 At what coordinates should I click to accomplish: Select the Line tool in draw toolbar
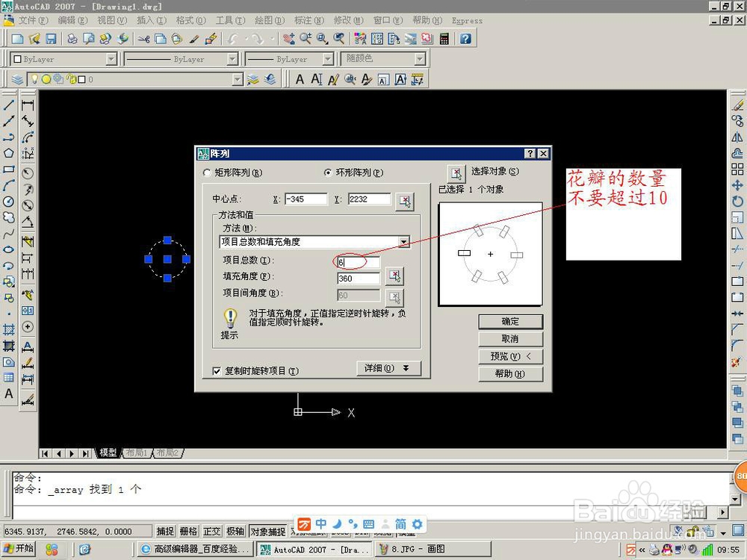9,104
